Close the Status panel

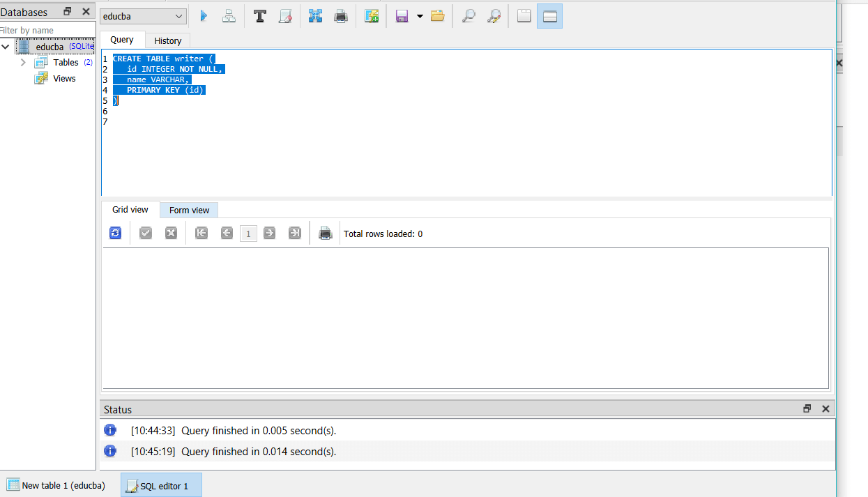click(x=825, y=409)
